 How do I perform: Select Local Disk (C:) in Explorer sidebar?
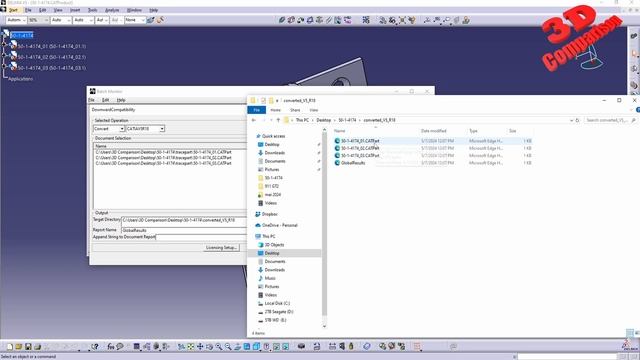point(277,303)
